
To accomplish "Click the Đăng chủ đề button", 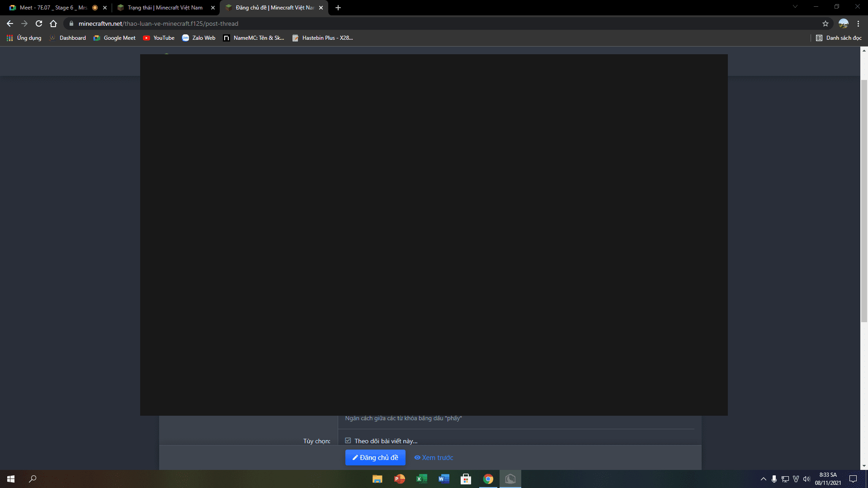I will pos(375,458).
